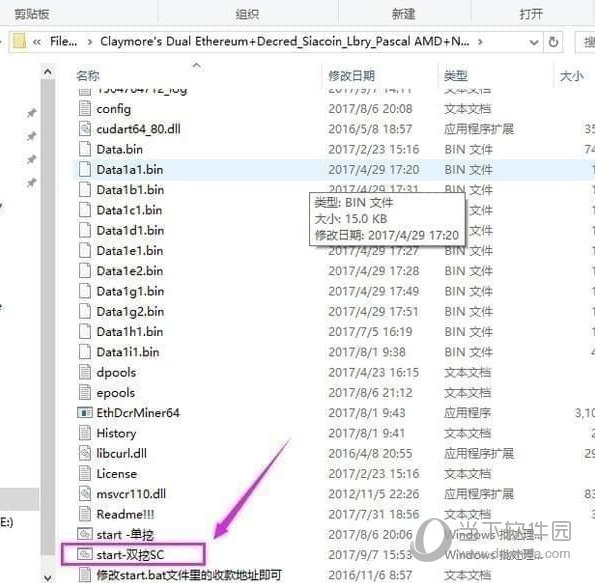The image size is (595, 583).
Task: Click the Data.bin file icon
Action: pyautogui.click(x=85, y=149)
